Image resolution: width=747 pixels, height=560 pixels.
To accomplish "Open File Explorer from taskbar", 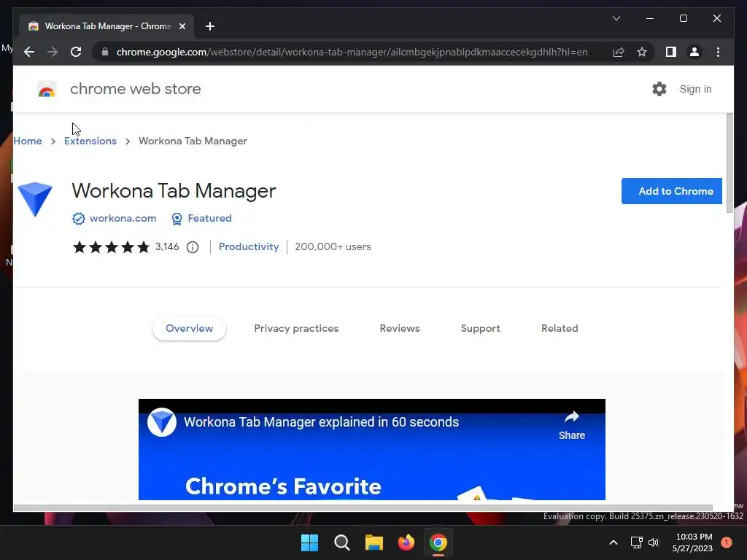I will pos(374,542).
